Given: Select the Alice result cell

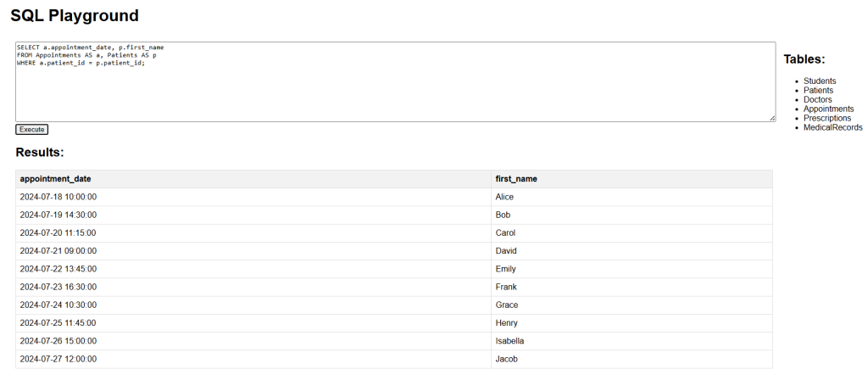Looking at the screenshot, I should coord(632,197).
